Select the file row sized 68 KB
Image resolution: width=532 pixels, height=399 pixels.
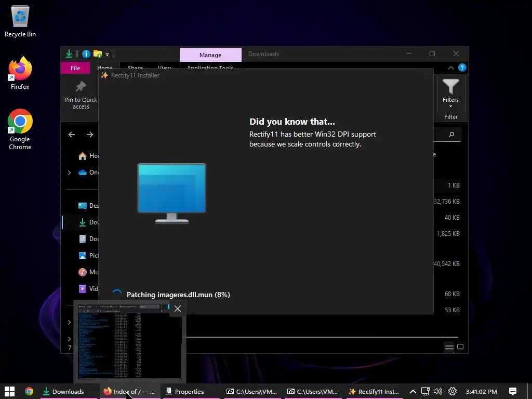coord(447,294)
